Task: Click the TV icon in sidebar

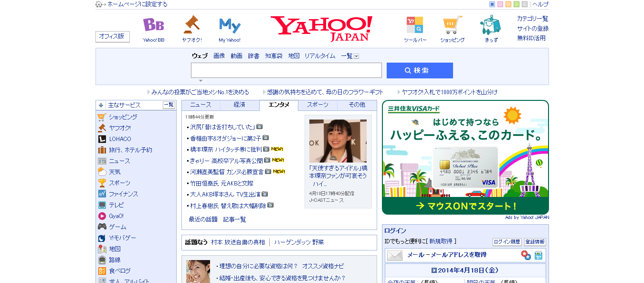Action: pyautogui.click(x=102, y=205)
